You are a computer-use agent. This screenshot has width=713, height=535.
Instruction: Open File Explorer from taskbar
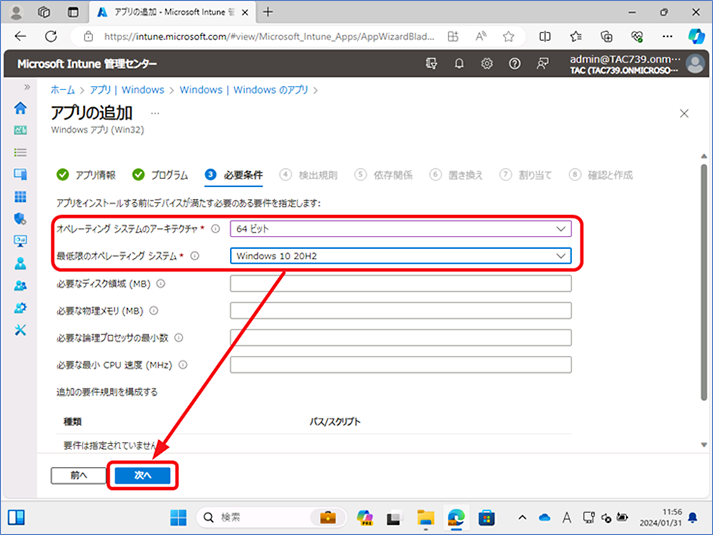tap(426, 517)
